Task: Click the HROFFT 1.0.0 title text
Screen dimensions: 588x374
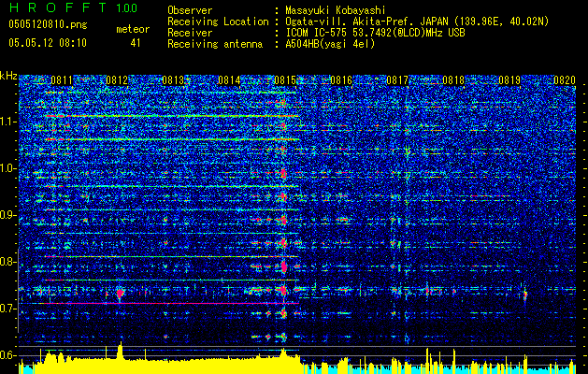Action: 73,7
